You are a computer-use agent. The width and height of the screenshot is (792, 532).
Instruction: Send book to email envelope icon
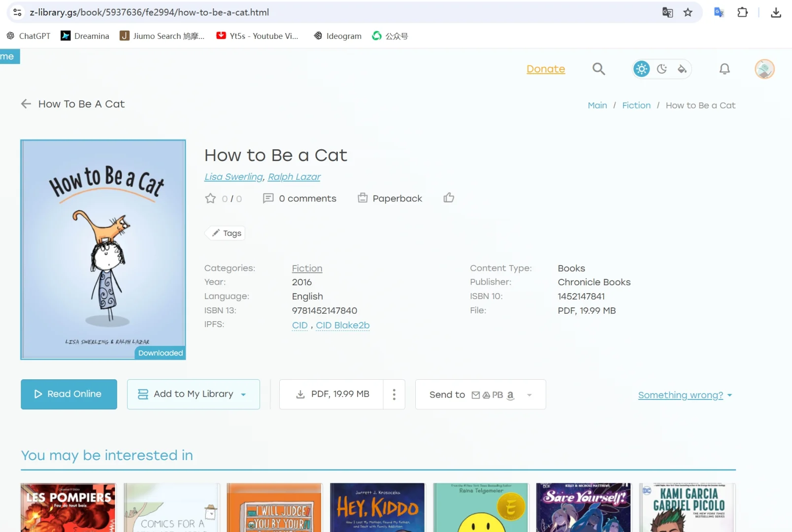476,395
